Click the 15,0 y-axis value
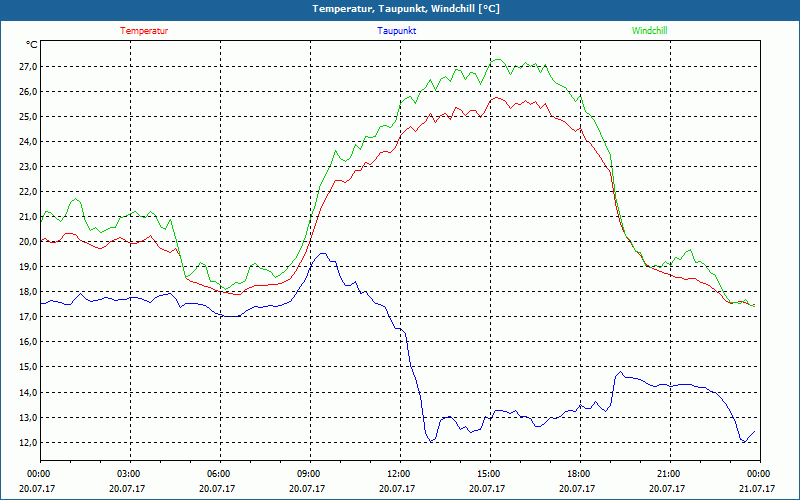The width and height of the screenshot is (800, 500). (28, 367)
